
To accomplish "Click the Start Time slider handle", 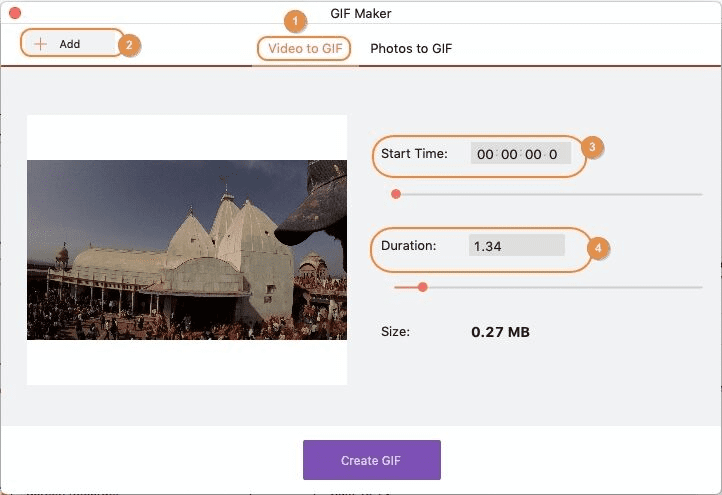I will click(x=396, y=194).
